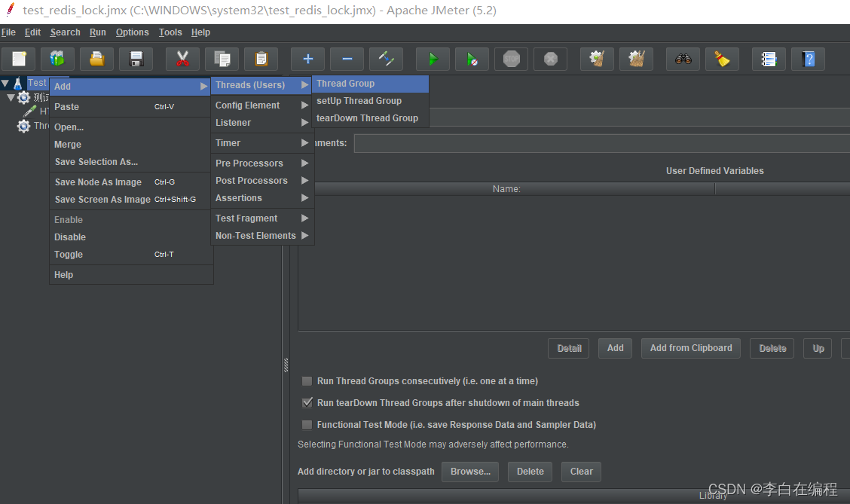
Task: Click the Comments text field
Action: click(602, 144)
